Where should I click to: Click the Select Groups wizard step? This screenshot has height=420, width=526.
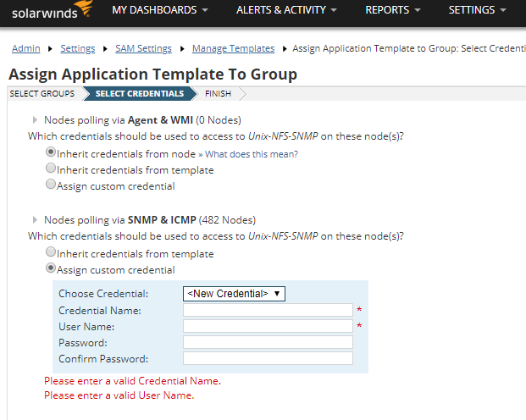click(42, 94)
